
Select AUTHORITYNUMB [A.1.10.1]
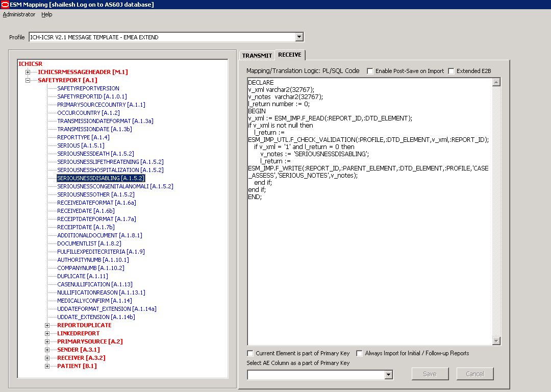pyautogui.click(x=93, y=260)
